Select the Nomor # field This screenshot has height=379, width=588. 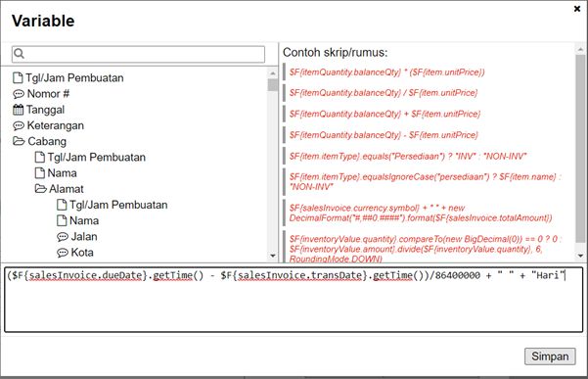(x=48, y=94)
